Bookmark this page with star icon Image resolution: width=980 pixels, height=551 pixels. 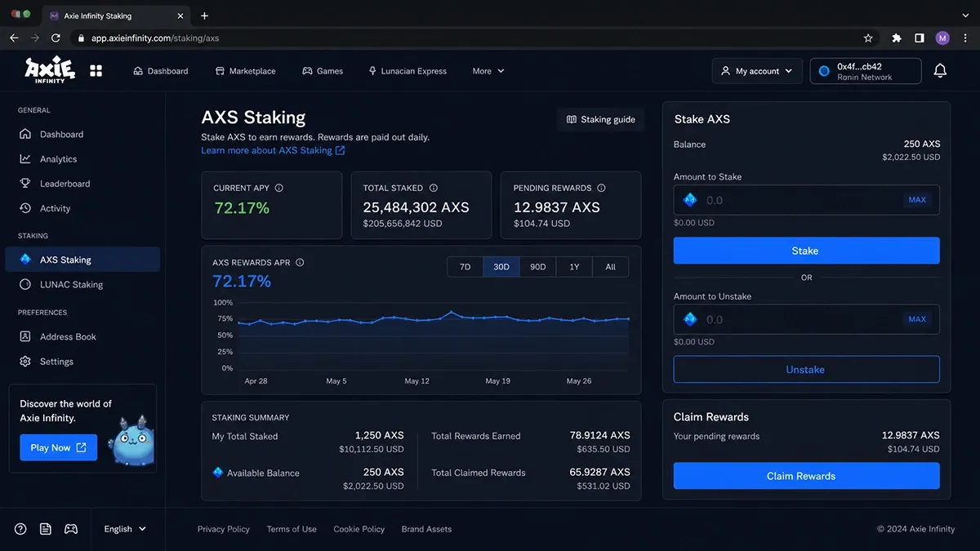[x=868, y=38]
